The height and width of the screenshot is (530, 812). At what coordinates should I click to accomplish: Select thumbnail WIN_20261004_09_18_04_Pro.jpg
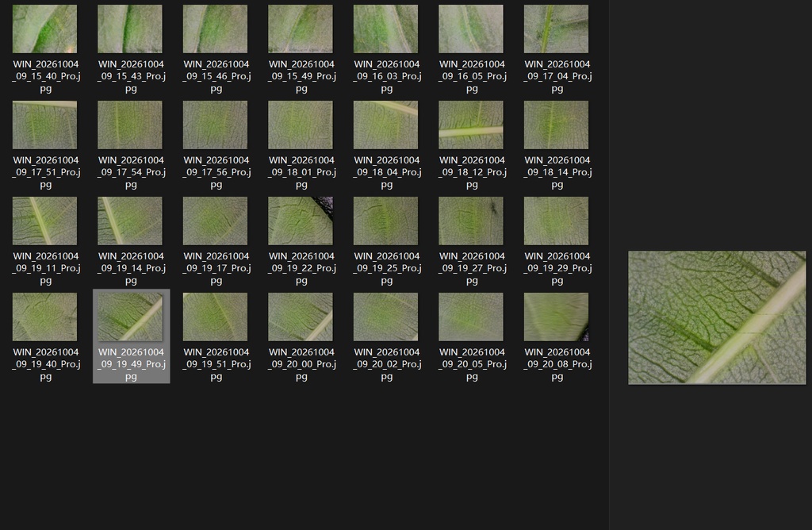click(386, 125)
